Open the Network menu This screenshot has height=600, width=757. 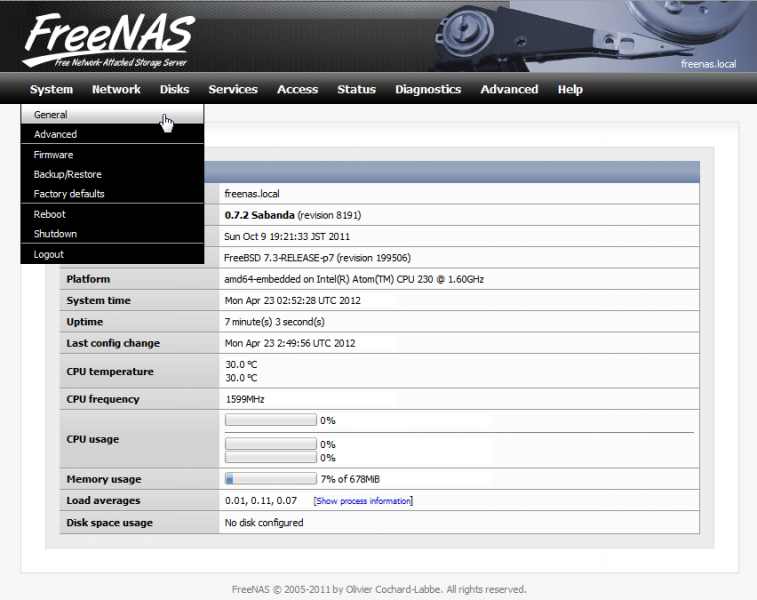point(116,89)
